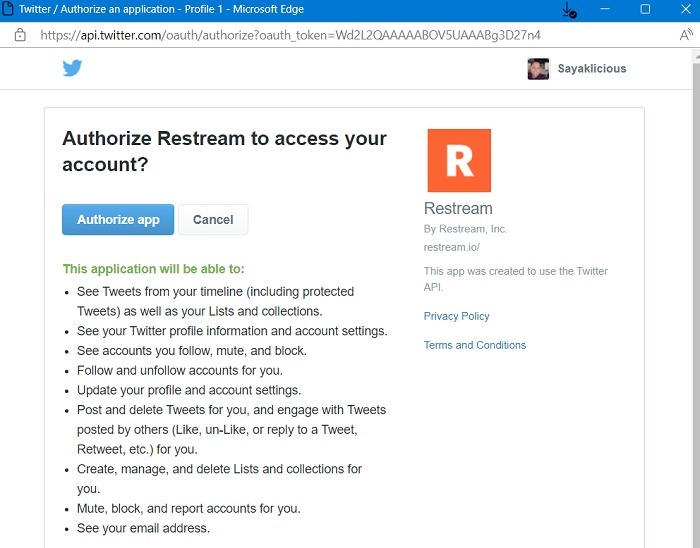
Task: Open the Sayaklicious profile avatar
Action: coord(538,69)
